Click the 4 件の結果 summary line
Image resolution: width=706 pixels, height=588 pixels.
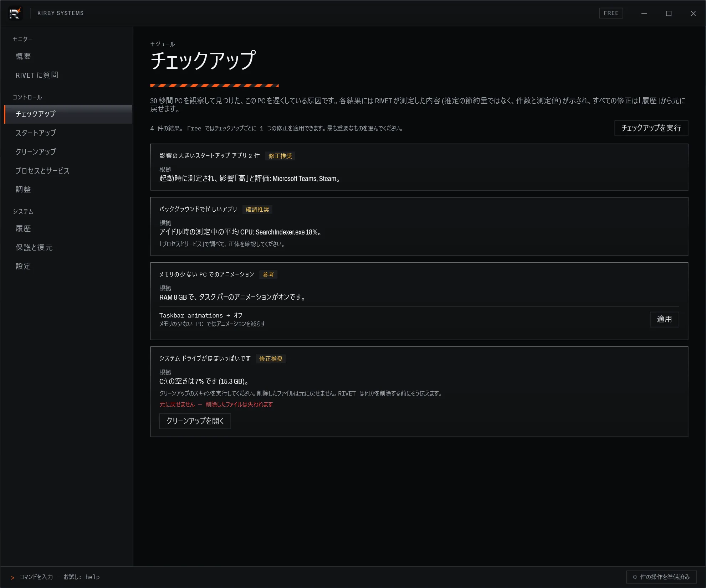277,128
